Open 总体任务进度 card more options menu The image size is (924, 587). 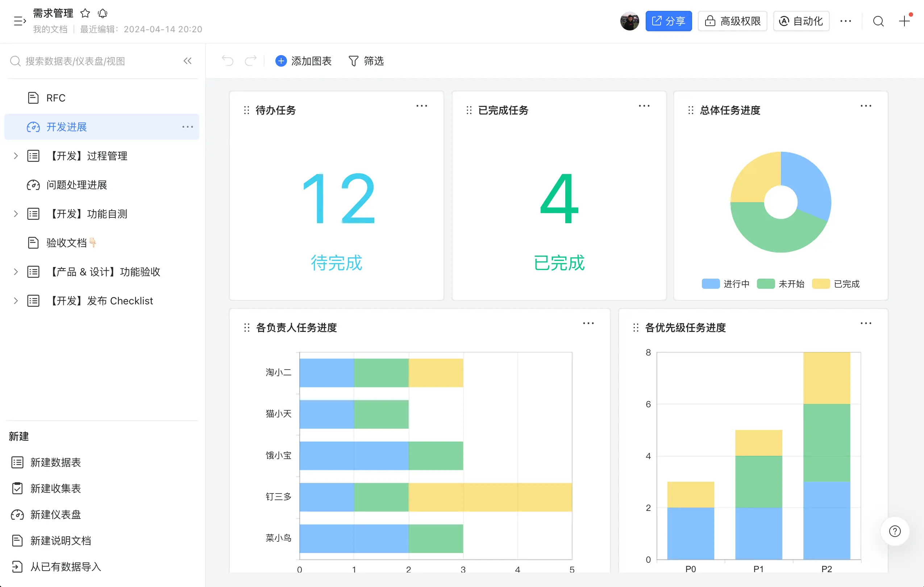click(866, 106)
